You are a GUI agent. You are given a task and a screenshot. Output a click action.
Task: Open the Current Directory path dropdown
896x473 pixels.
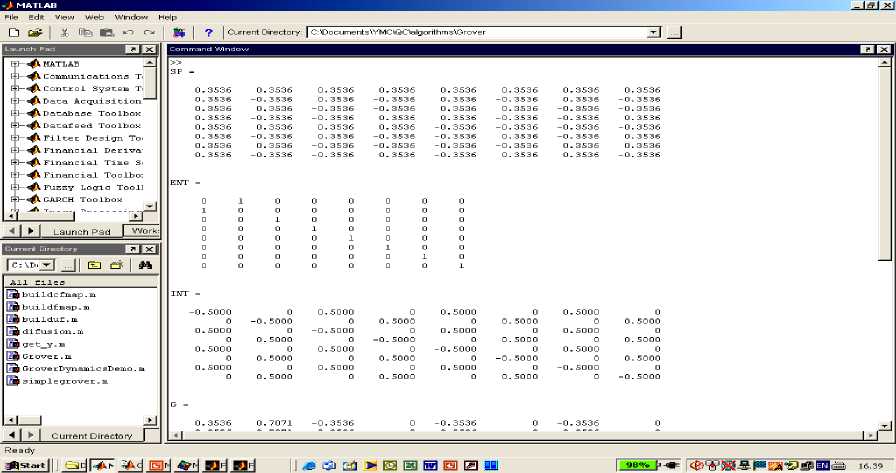point(654,33)
